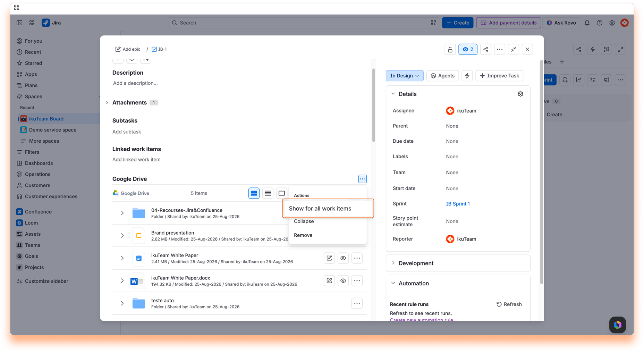The height and width of the screenshot is (352, 644).
Task: Edit the ikuTeam White Paper document
Action: pyautogui.click(x=329, y=258)
